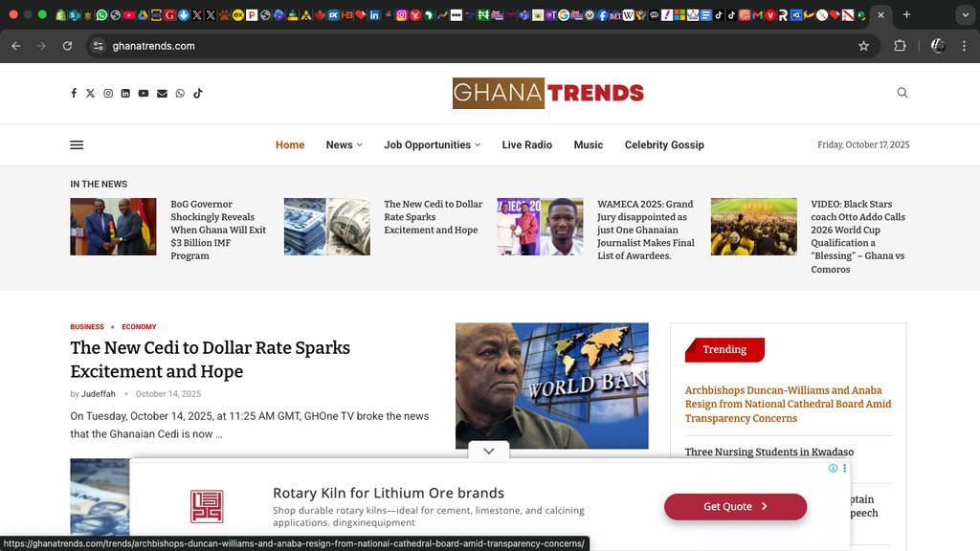This screenshot has height=551, width=980.
Task: Click the email envelope icon in header
Action: click(162, 93)
